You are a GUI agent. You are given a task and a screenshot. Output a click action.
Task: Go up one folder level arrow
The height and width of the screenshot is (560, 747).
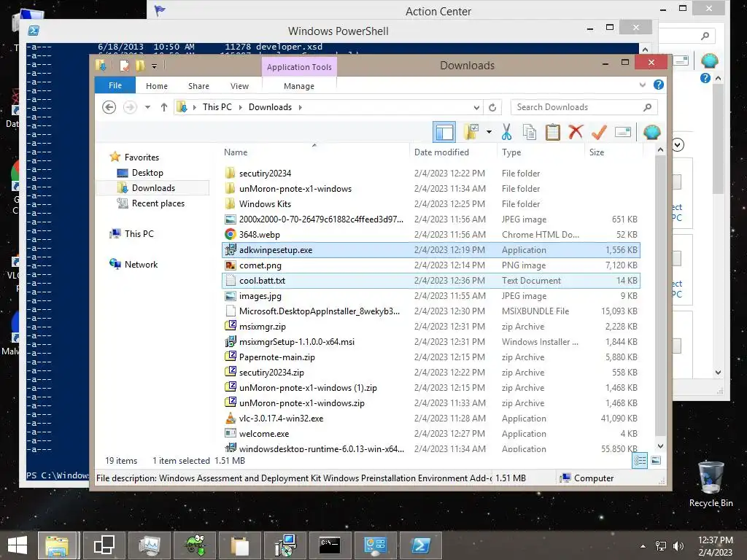(x=164, y=107)
